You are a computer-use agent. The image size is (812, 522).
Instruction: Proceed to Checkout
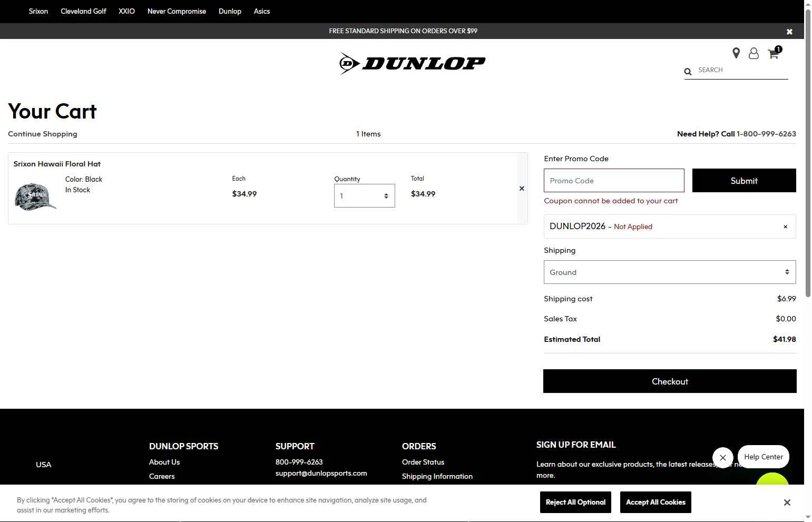point(670,381)
